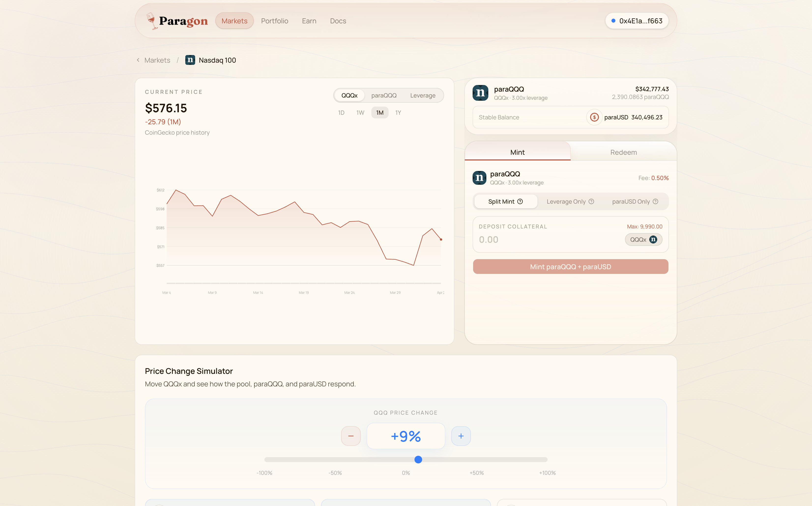Click the Nasdaq 100 breadcrumb icon
812x506 pixels.
click(190, 60)
